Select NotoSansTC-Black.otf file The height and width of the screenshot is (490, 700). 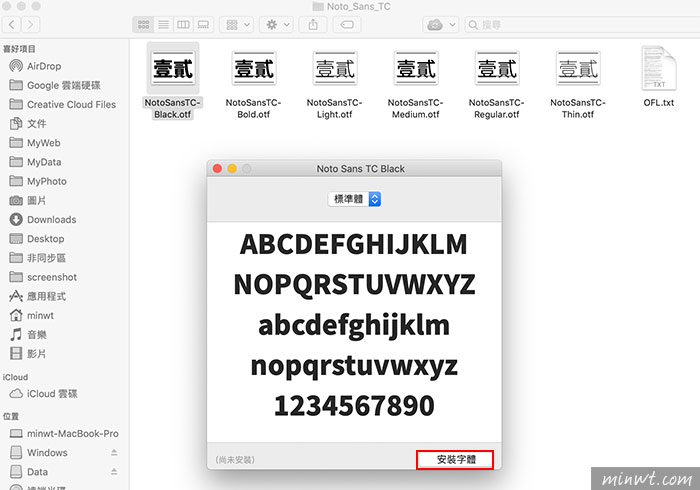(x=173, y=82)
